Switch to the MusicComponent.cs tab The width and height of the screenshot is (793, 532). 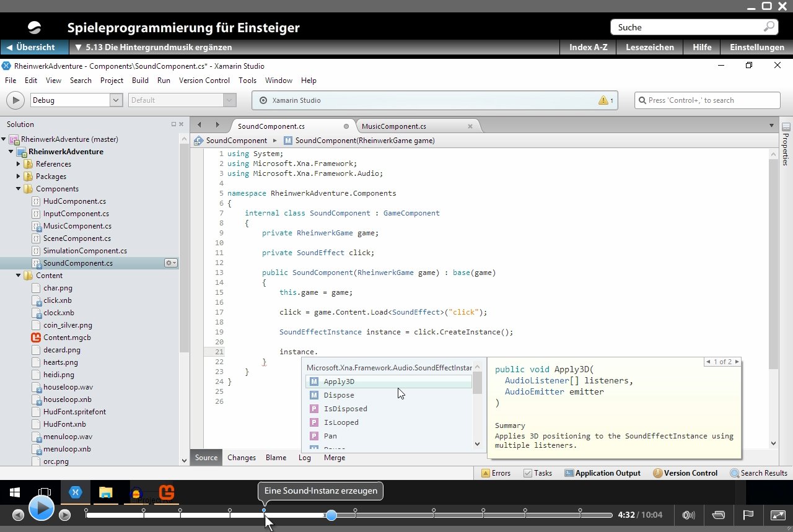394,126
